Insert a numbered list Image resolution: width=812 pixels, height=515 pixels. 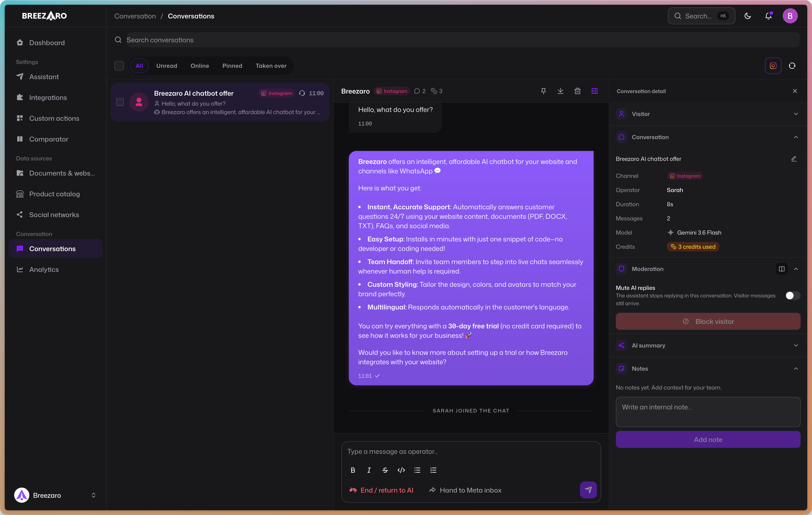[433, 470]
